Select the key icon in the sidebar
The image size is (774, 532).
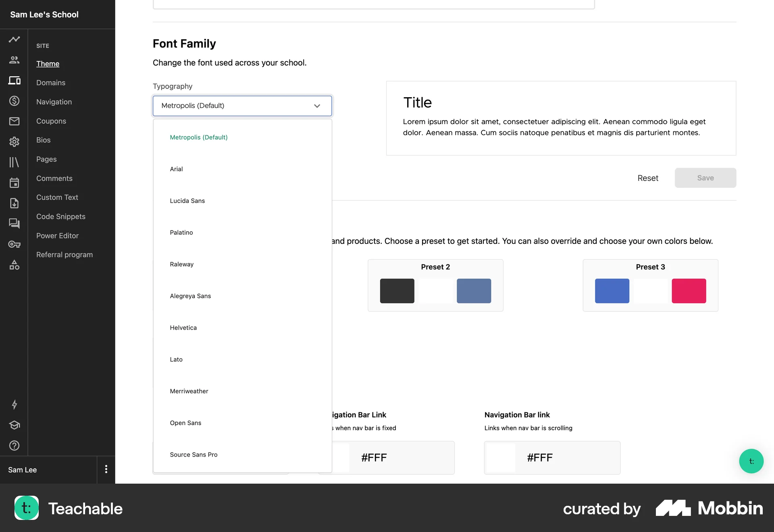(x=15, y=244)
